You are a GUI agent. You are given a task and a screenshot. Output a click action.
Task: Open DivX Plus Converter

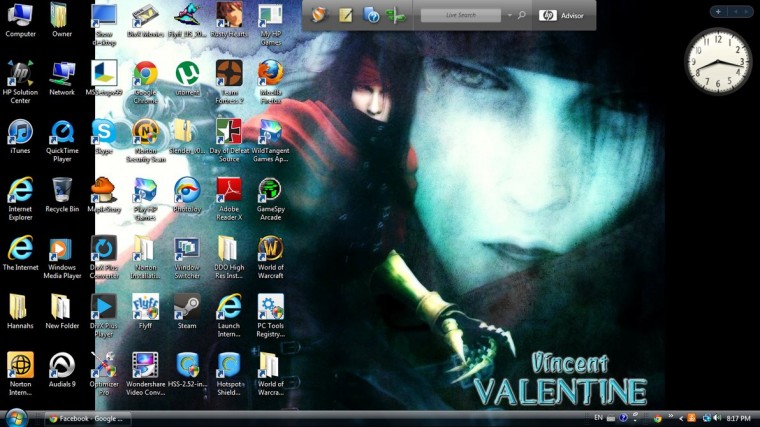point(104,257)
